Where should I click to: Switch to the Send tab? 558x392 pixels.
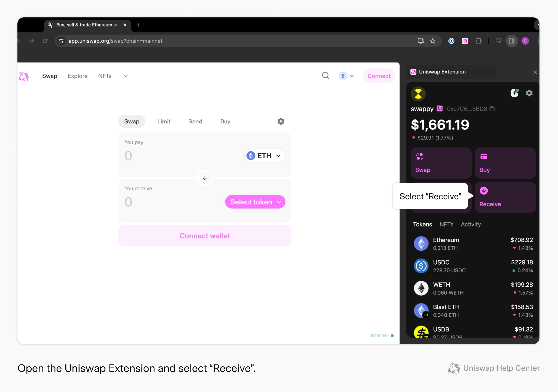(x=195, y=121)
